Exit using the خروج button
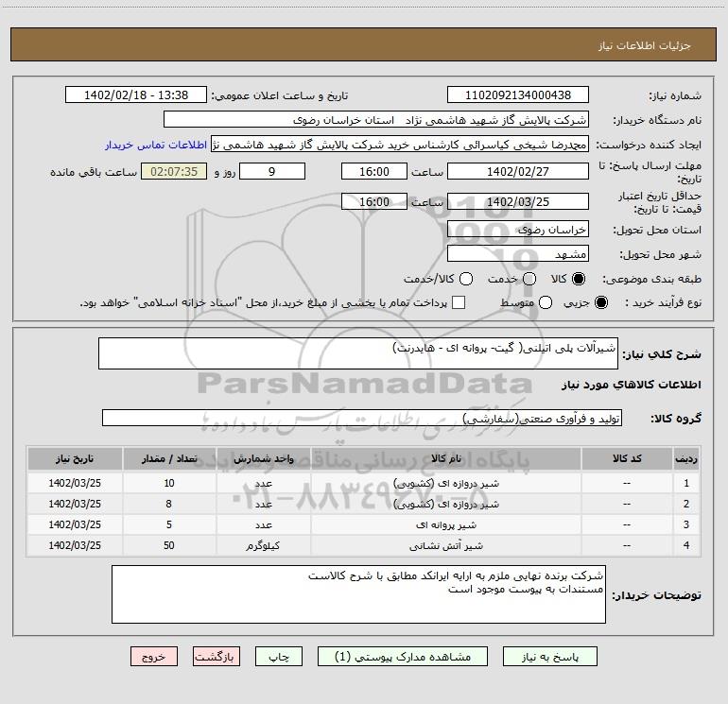 coord(154,657)
